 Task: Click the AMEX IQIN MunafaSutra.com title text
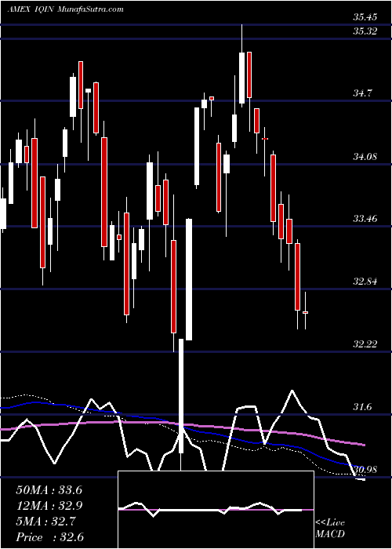[65, 9]
